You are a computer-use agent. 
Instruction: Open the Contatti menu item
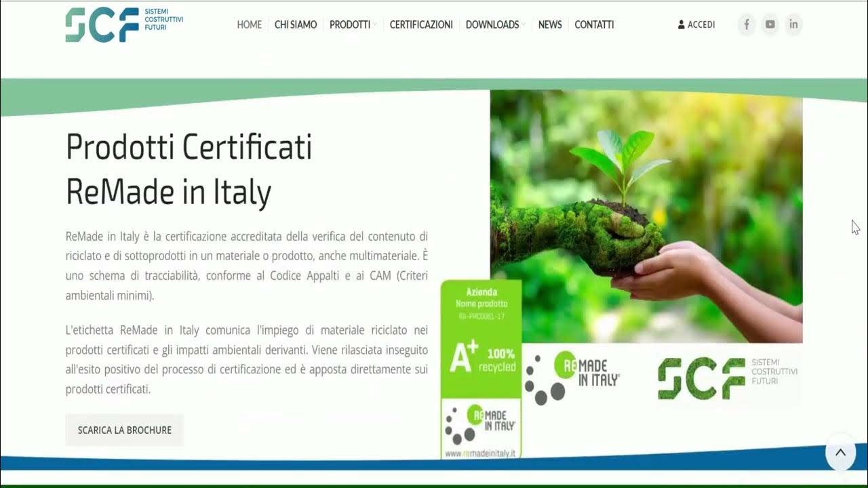(594, 24)
